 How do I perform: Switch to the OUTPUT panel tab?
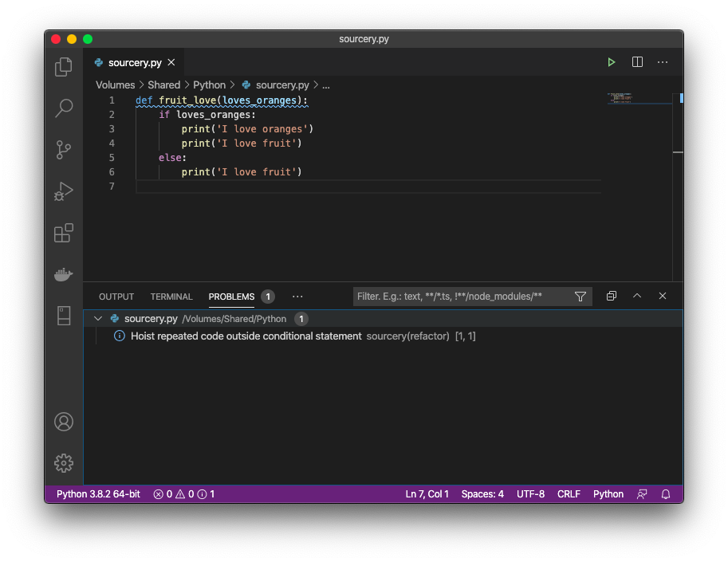[116, 297]
